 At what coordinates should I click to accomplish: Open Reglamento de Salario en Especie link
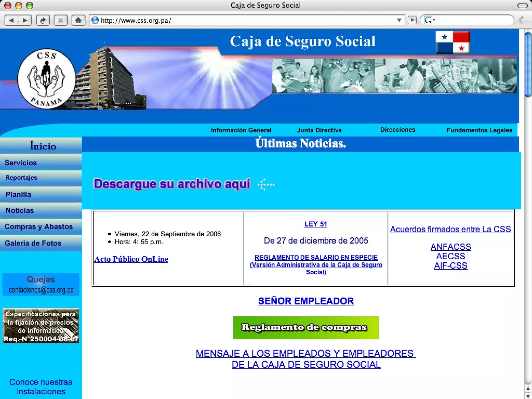[316, 265]
